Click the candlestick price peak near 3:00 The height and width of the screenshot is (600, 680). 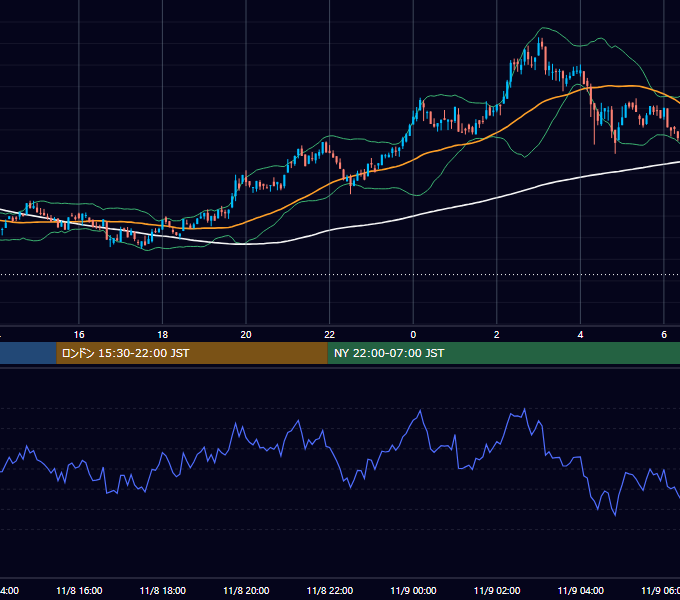[539, 43]
